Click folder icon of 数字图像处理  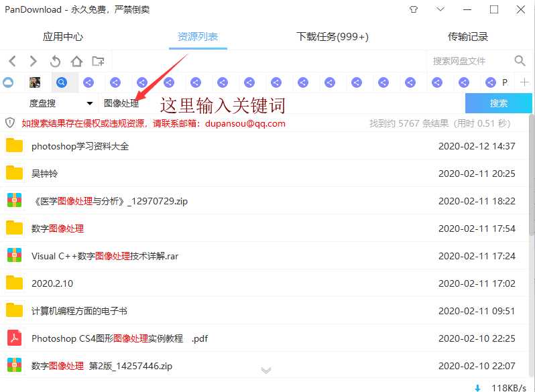click(14, 228)
